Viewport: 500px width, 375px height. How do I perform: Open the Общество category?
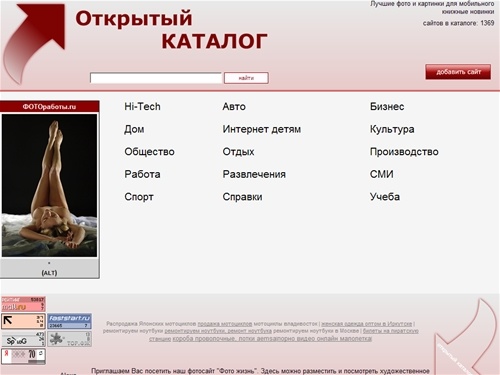(x=149, y=152)
